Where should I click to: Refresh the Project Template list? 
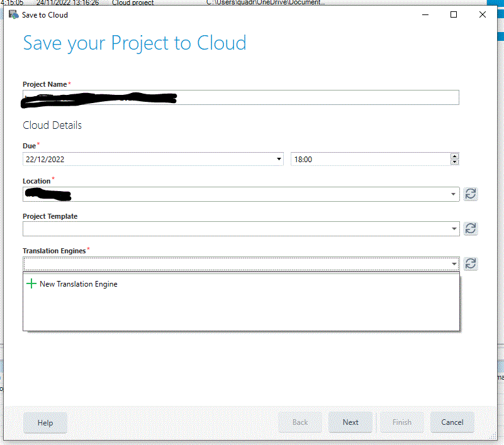click(470, 228)
